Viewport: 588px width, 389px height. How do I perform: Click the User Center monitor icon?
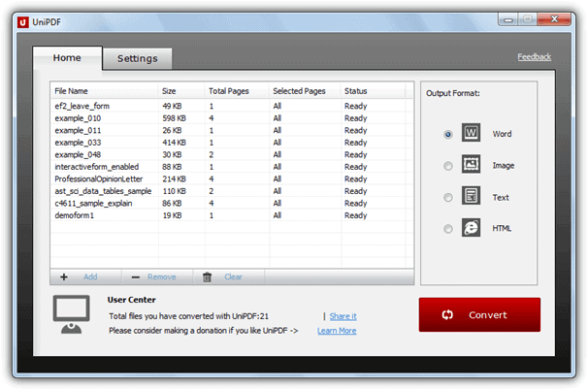(x=71, y=314)
